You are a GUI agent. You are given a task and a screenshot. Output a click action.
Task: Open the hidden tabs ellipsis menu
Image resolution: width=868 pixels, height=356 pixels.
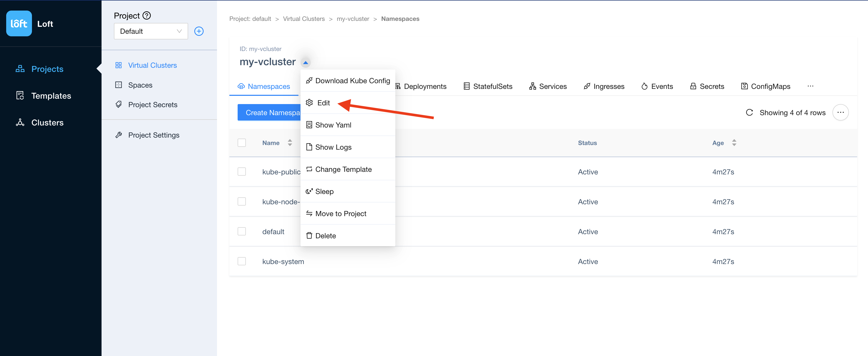811,86
